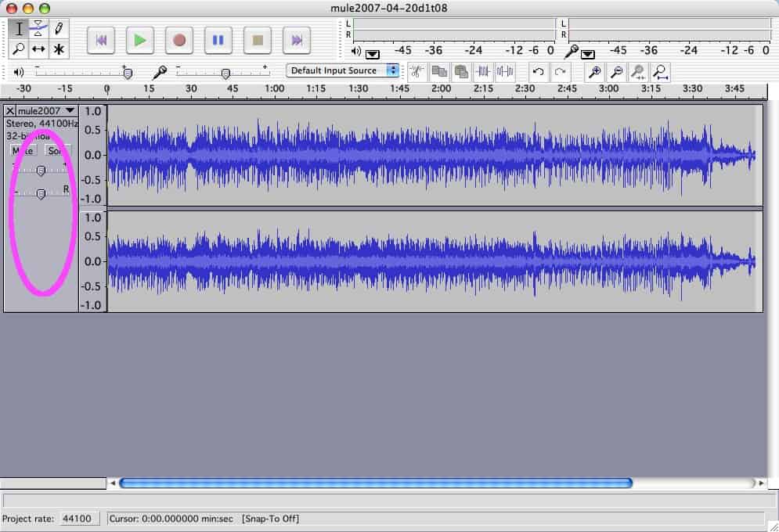Viewport: 779px width, 532px height.
Task: Click the Fit project in window icon
Action: pos(661,71)
